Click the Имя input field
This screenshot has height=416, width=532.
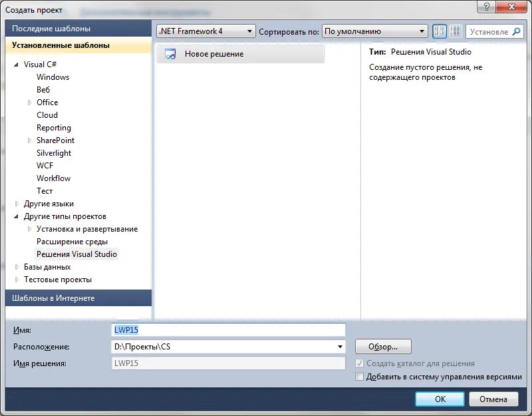(228, 330)
